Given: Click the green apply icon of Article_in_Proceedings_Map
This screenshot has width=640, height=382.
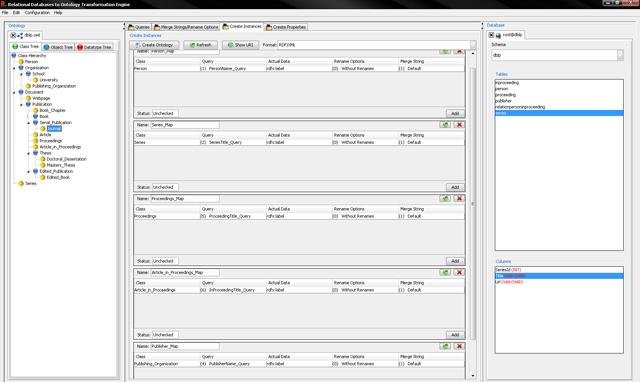Looking at the screenshot, I should click(445, 272).
